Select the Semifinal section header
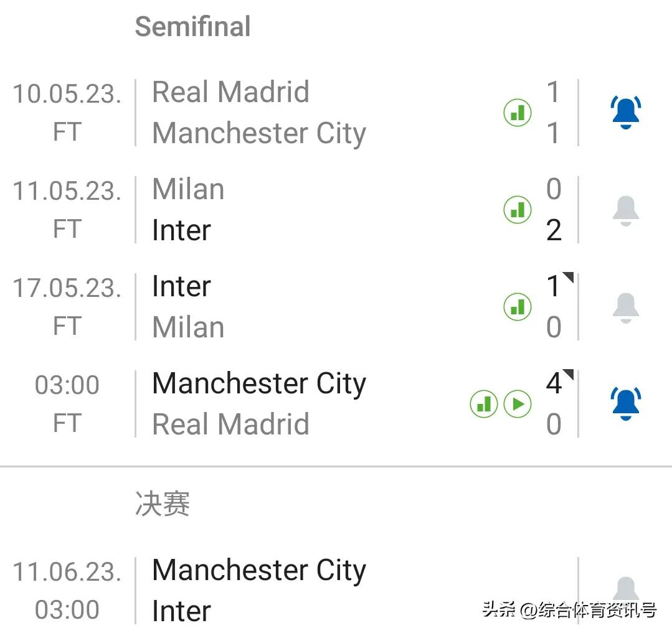672x633 pixels. (x=193, y=27)
